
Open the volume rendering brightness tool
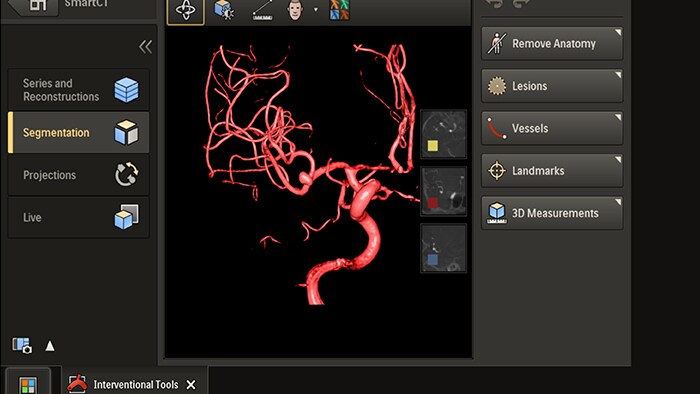click(x=224, y=10)
